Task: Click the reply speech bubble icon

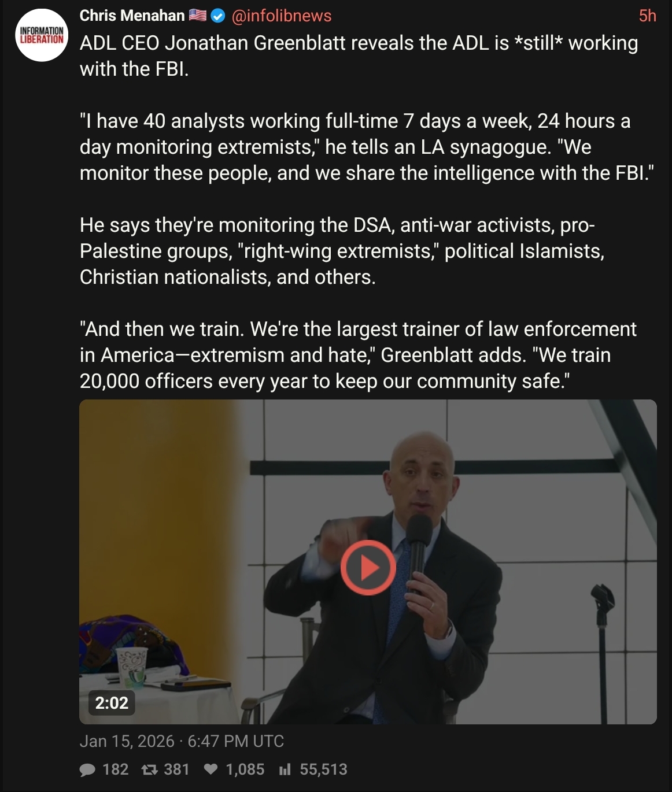Action: point(87,769)
